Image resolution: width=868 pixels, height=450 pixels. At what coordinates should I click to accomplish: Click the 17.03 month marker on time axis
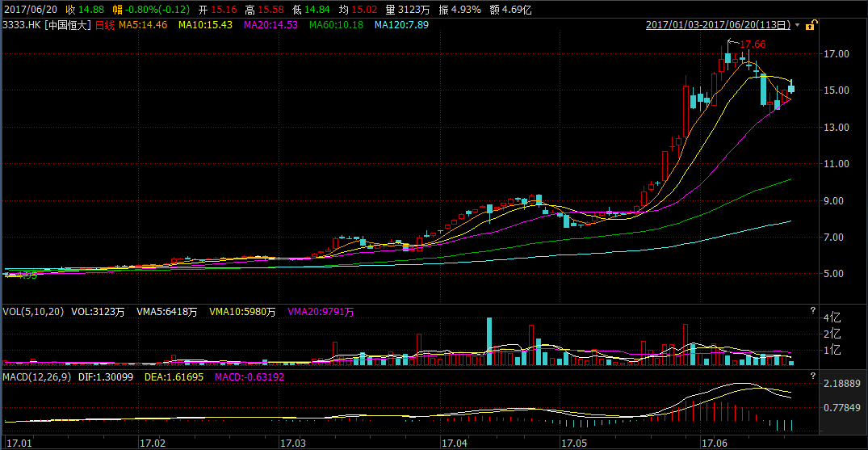pos(293,444)
